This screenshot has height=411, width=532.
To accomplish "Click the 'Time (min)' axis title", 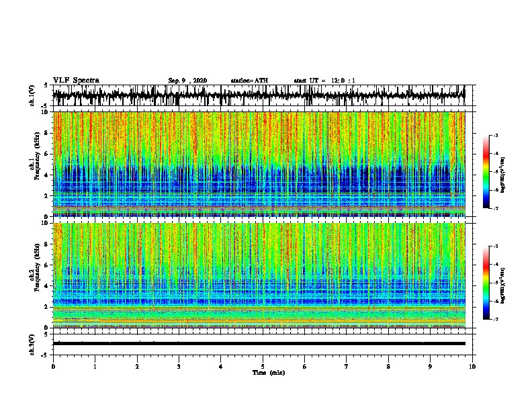I will [269, 373].
